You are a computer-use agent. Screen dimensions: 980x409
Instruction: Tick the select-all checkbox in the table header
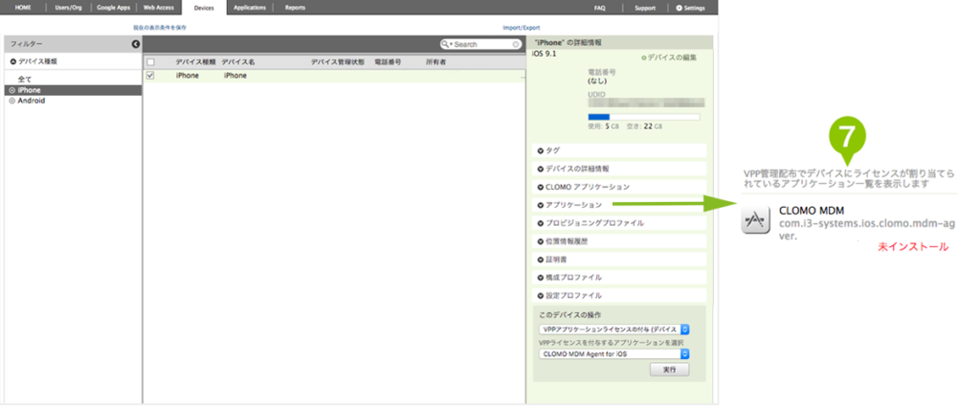[x=150, y=62]
